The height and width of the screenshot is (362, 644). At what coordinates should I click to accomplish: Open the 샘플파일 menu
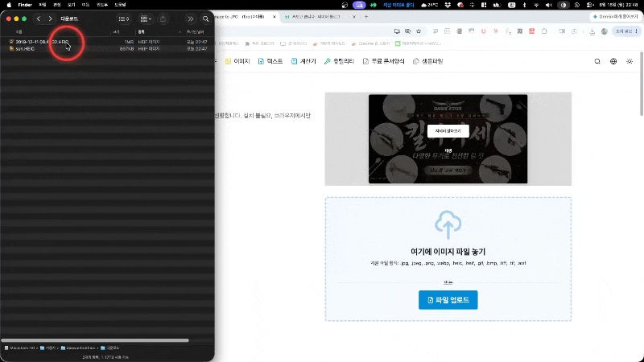(428, 61)
